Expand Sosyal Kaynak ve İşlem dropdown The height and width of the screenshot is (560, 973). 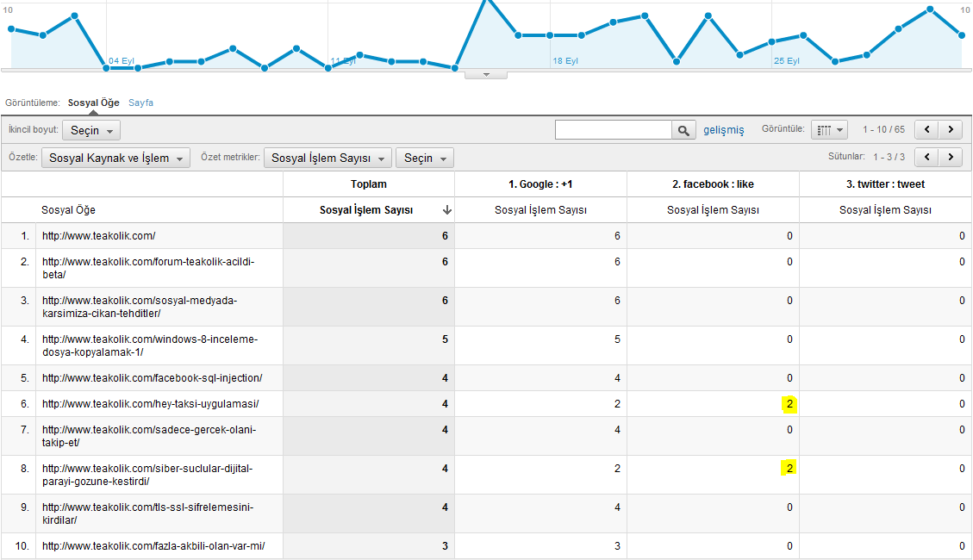[116, 159]
